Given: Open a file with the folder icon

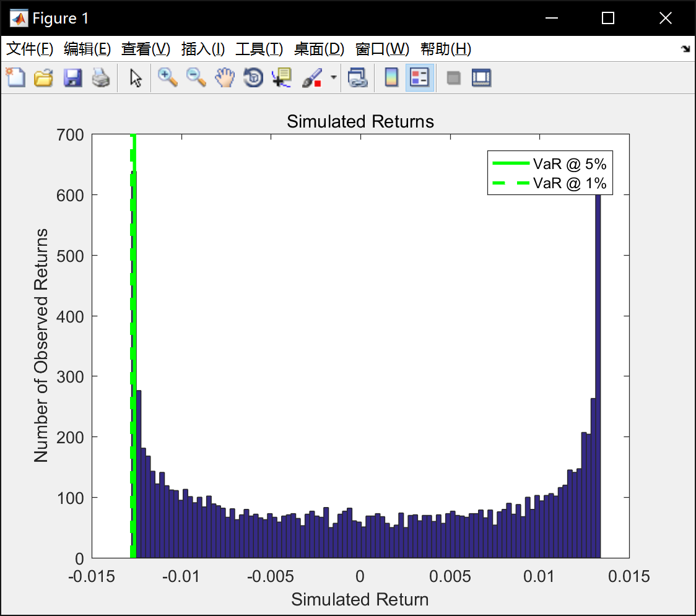Looking at the screenshot, I should (43, 77).
